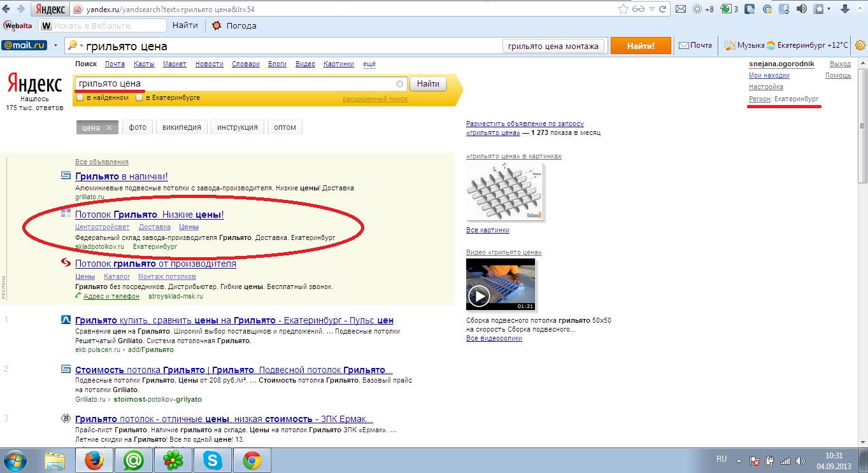The height and width of the screenshot is (473, 868).
Task: Go to the Маркет service tab
Action: click(174, 64)
